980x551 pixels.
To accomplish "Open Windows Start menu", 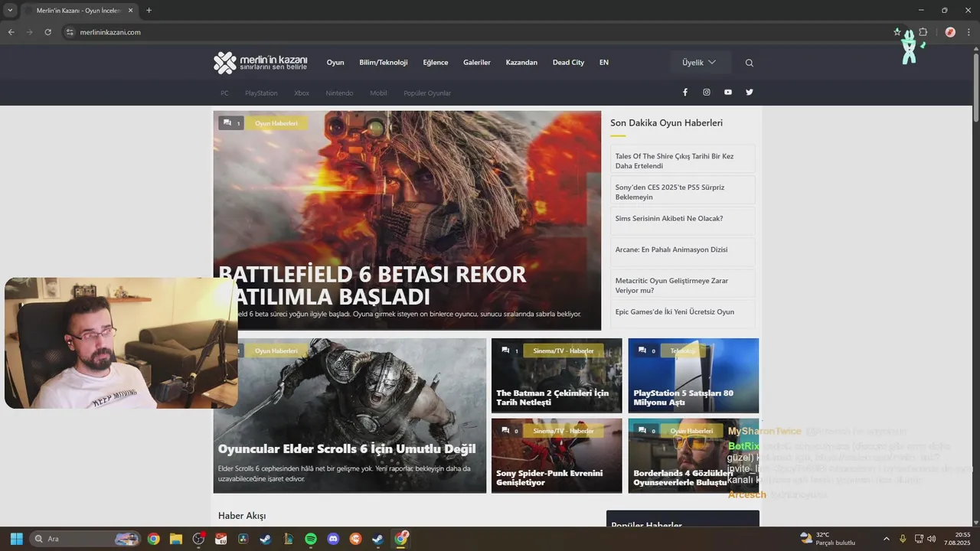I will coord(16,539).
